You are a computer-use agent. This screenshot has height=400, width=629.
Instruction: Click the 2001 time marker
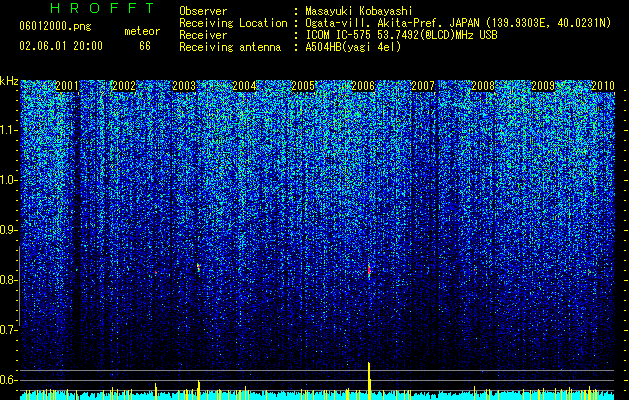[x=67, y=86]
